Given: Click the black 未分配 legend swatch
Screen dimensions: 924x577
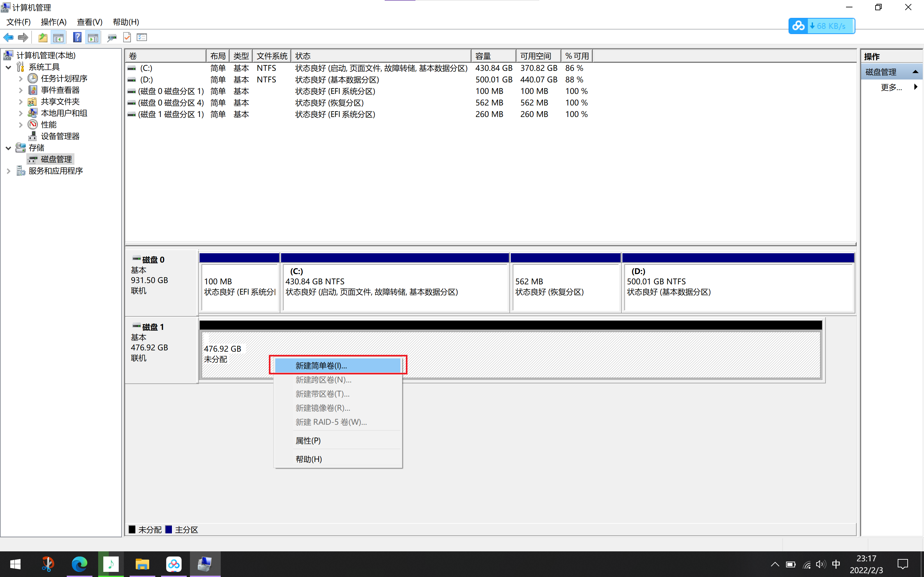Looking at the screenshot, I should [132, 530].
